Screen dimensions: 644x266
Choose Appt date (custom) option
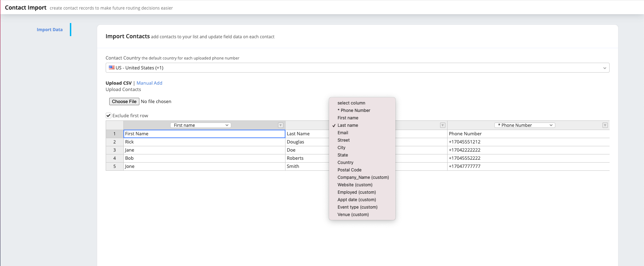click(x=356, y=200)
